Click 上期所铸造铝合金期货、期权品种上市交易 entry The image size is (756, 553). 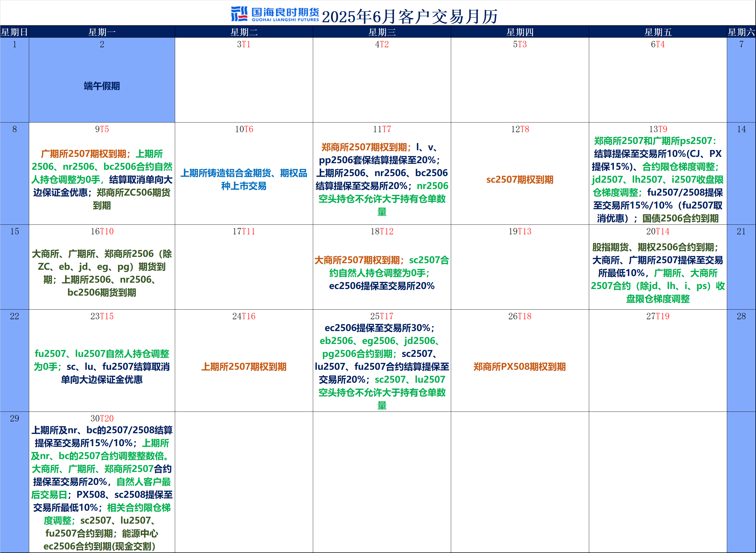(x=244, y=179)
